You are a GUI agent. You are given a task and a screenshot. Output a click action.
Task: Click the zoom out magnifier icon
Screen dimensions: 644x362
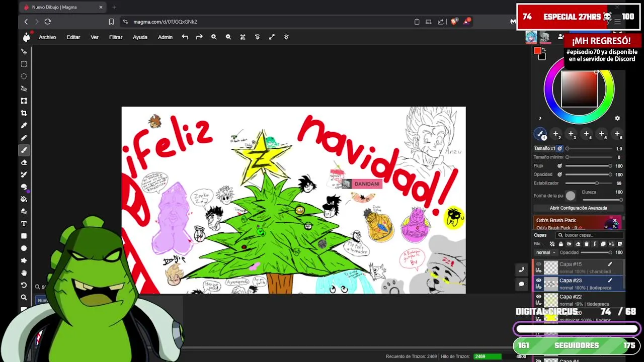pyautogui.click(x=228, y=37)
